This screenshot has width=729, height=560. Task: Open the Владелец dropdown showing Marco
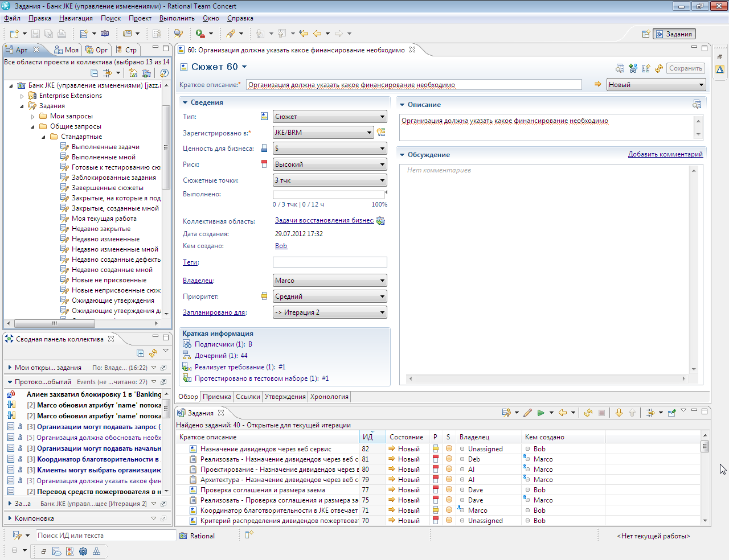[330, 281]
